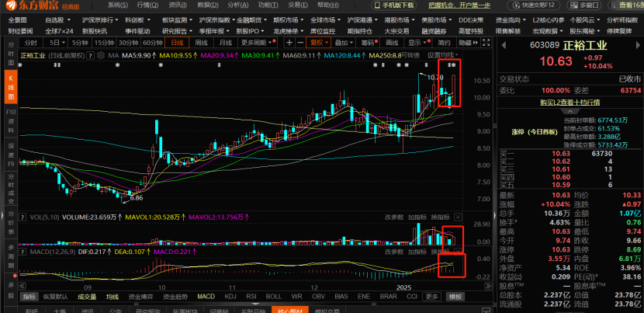
Task: Close the MACD indicator panel
Action: click(458, 252)
